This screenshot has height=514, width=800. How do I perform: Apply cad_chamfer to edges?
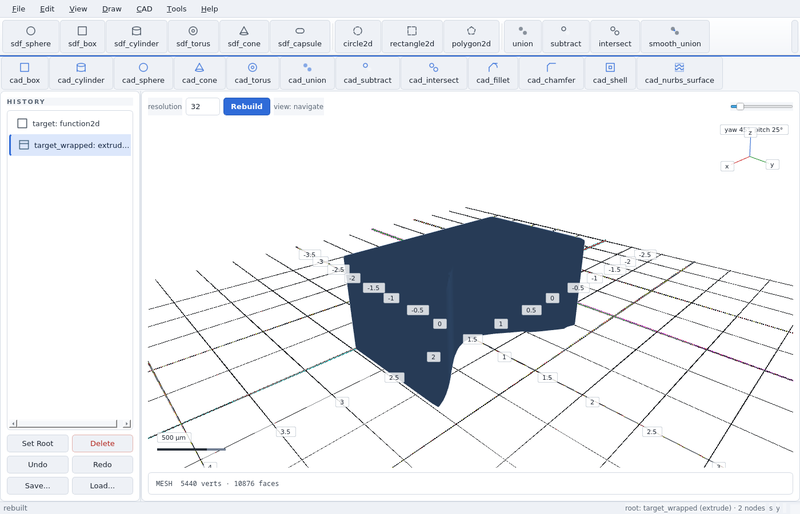[x=551, y=74]
